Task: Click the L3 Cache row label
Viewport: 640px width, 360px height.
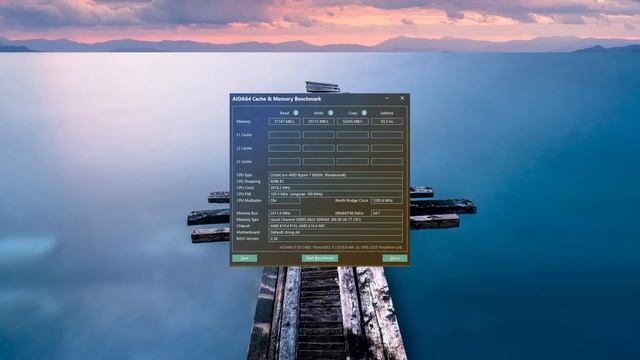Action: pyautogui.click(x=244, y=162)
